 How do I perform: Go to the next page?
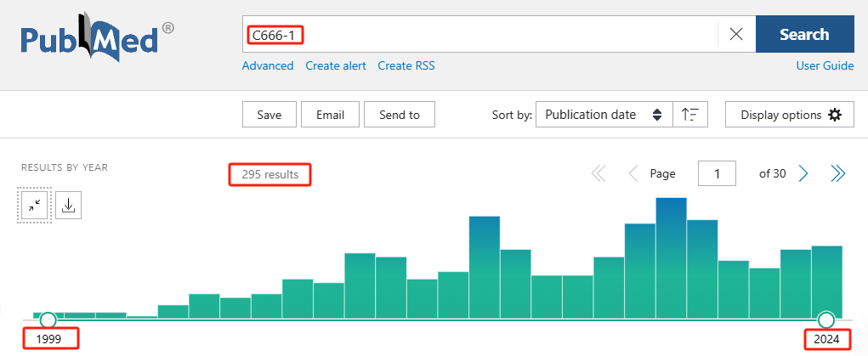(x=803, y=174)
